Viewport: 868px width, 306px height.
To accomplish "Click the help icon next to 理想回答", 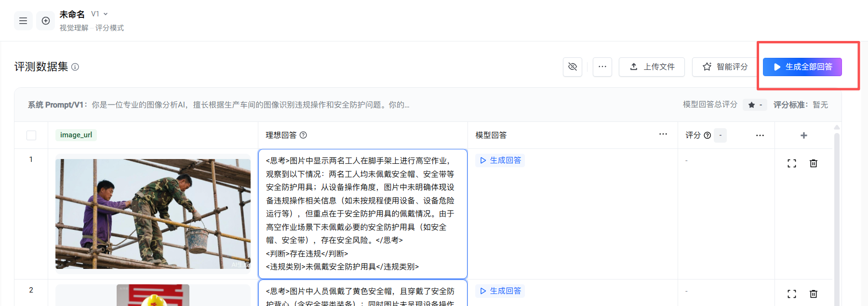I will tap(303, 135).
